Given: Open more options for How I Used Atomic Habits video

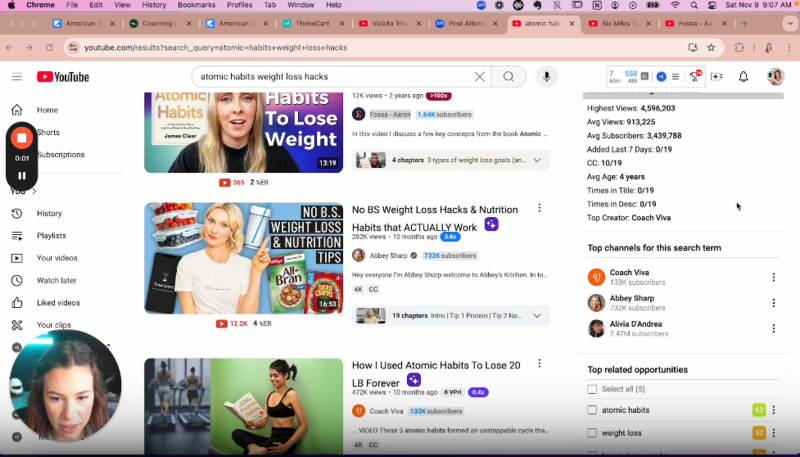Looking at the screenshot, I should [539, 364].
